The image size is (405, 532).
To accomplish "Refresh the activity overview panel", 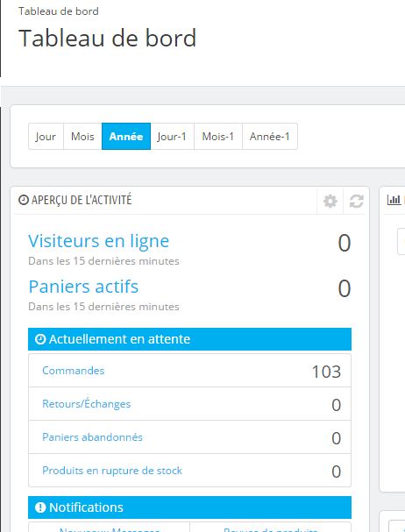I will [357, 202].
